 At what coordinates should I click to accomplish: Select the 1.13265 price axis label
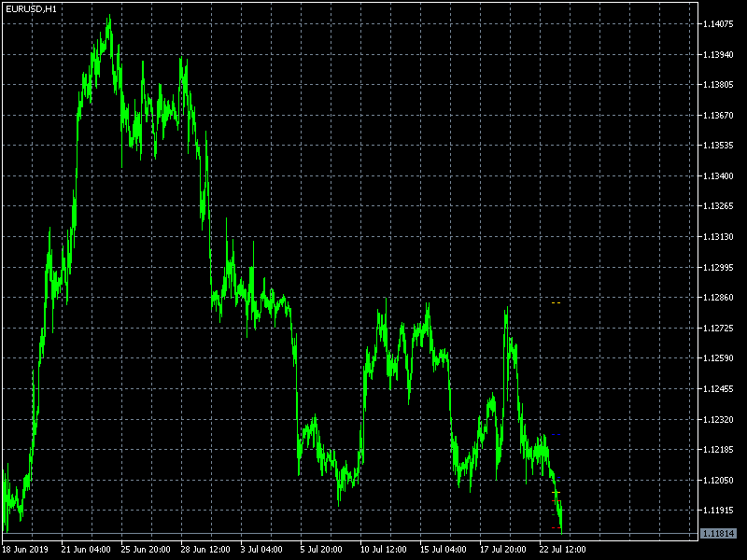click(x=718, y=206)
